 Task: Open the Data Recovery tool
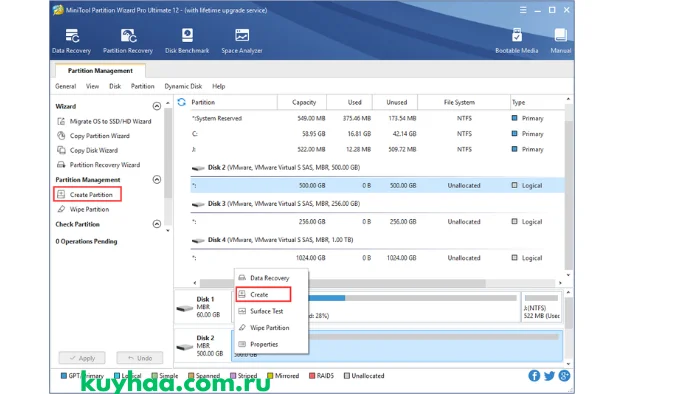click(x=71, y=41)
